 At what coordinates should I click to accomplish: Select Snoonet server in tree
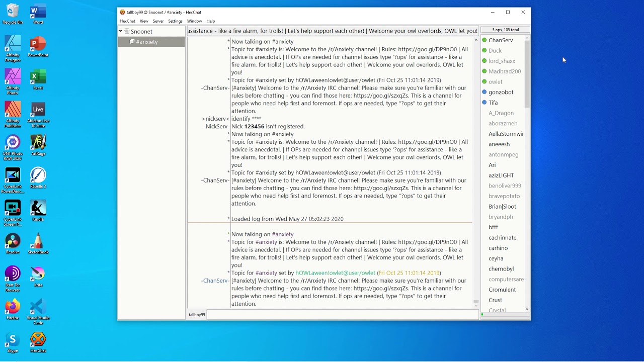pyautogui.click(x=141, y=31)
